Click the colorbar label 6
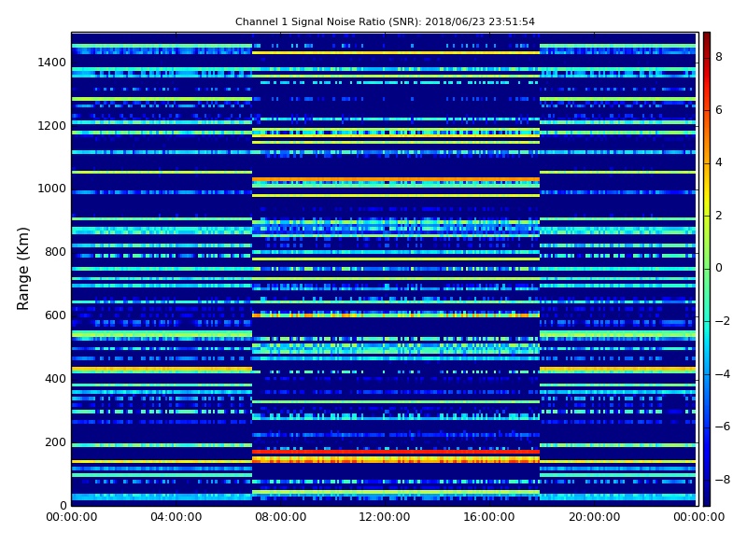The image size is (747, 560). pos(719,110)
